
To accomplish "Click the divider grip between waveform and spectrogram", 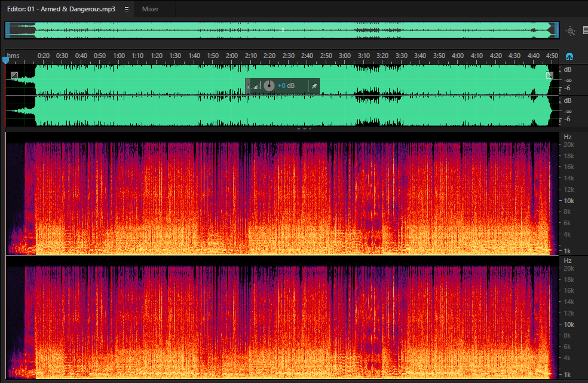I will tap(304, 130).
